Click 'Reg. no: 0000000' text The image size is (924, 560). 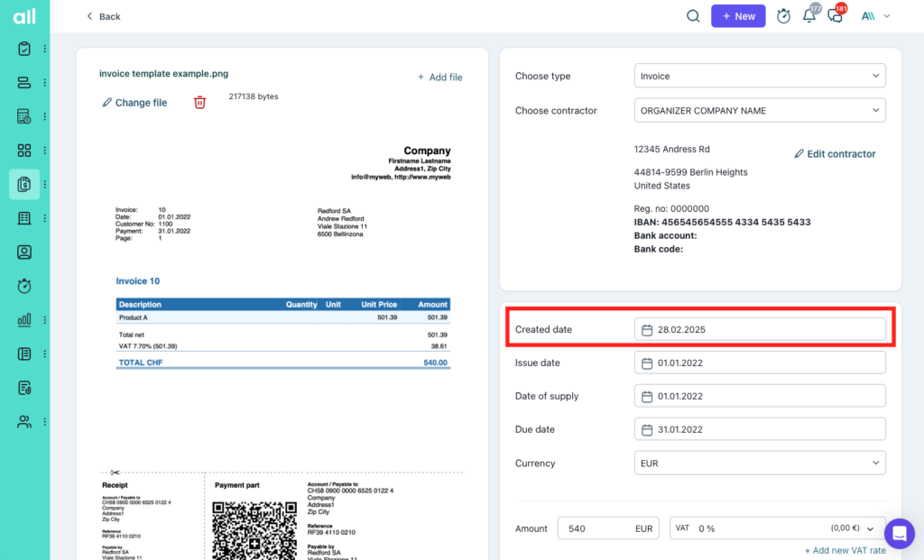coord(671,208)
